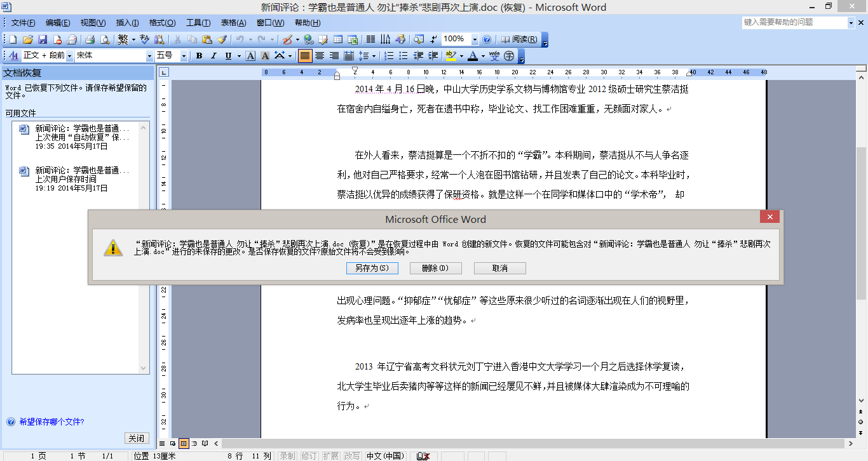Click the character border A icon
868x461 pixels.
250,56
